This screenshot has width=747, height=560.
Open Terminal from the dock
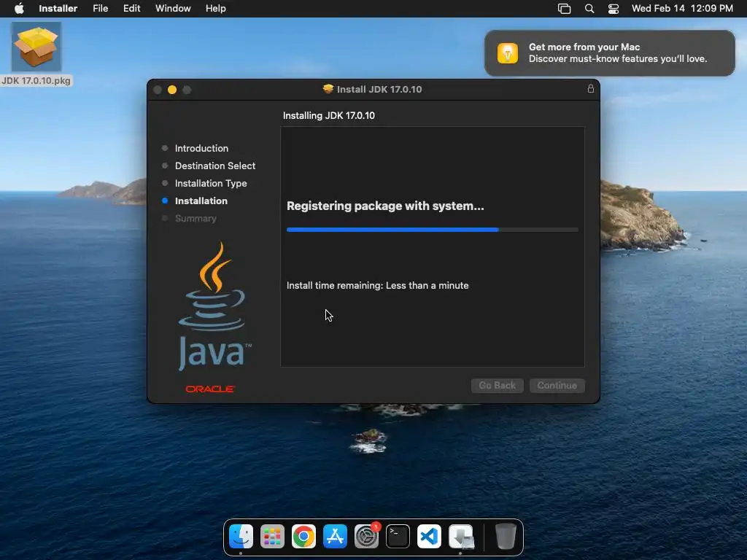(x=398, y=537)
